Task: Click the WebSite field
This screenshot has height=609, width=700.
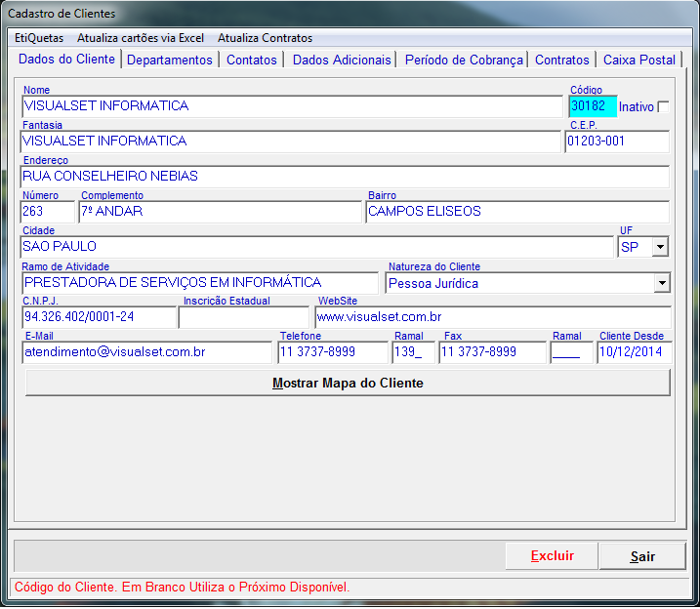Action: (x=493, y=317)
